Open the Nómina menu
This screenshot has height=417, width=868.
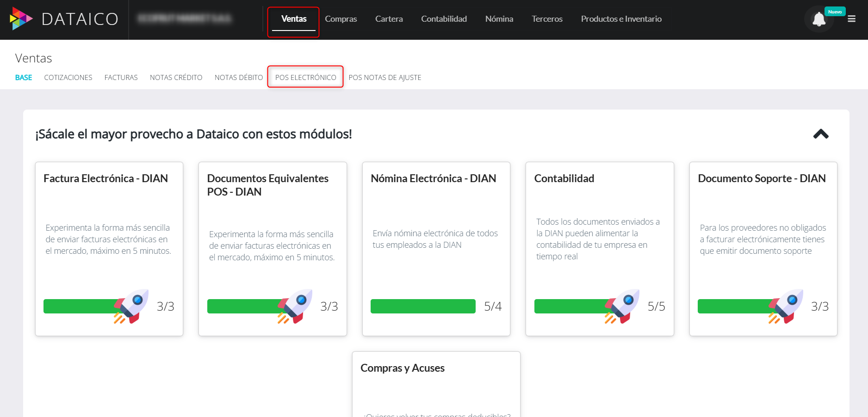click(499, 19)
